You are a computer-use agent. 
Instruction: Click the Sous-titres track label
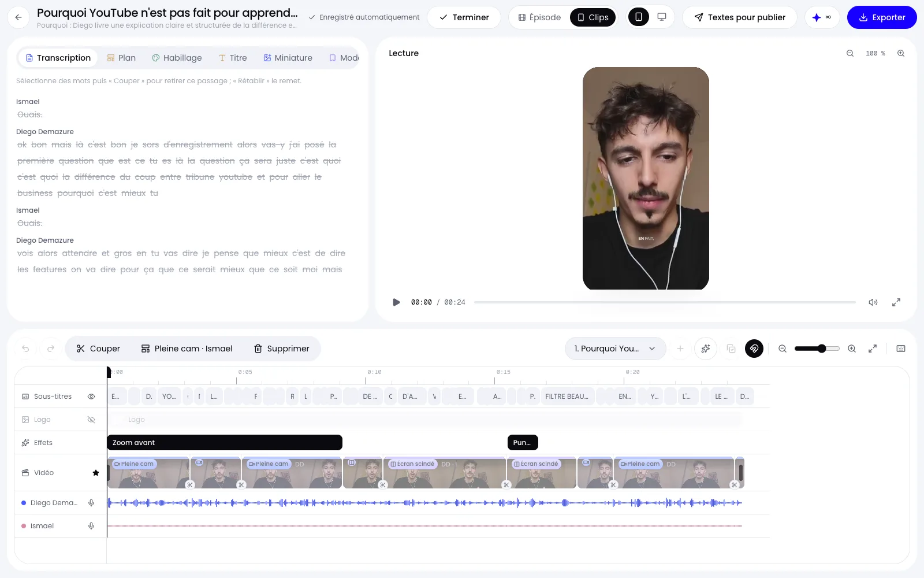[x=53, y=397]
